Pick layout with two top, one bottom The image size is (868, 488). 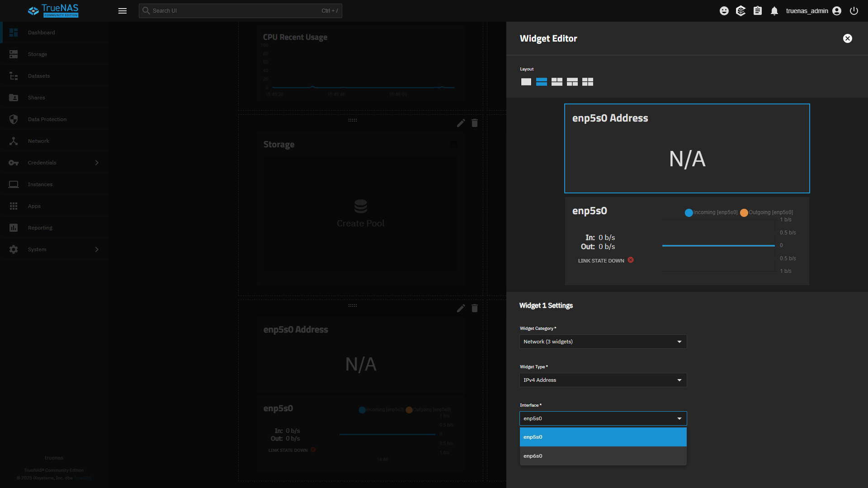557,82
